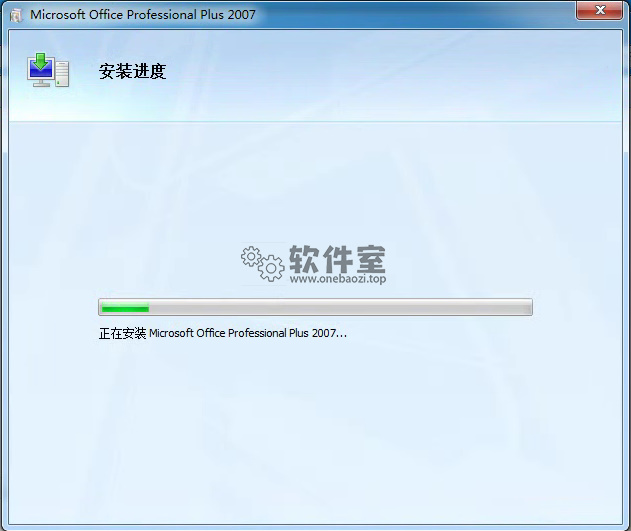The image size is (631, 531).
Task: Click the small gear in the 软件室 watermark
Action: tap(251, 256)
